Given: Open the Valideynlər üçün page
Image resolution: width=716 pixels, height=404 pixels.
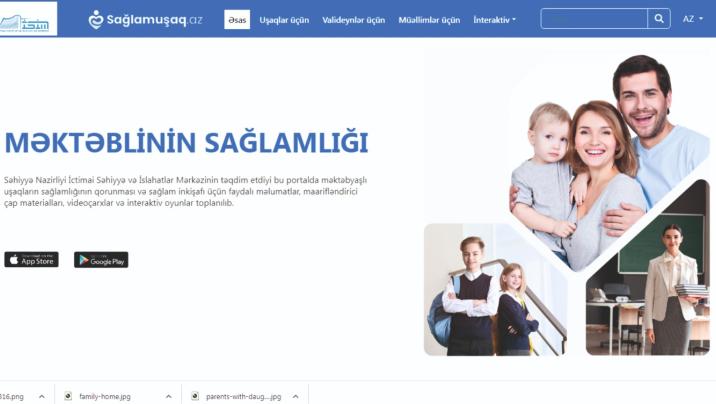Looking at the screenshot, I should (x=354, y=19).
